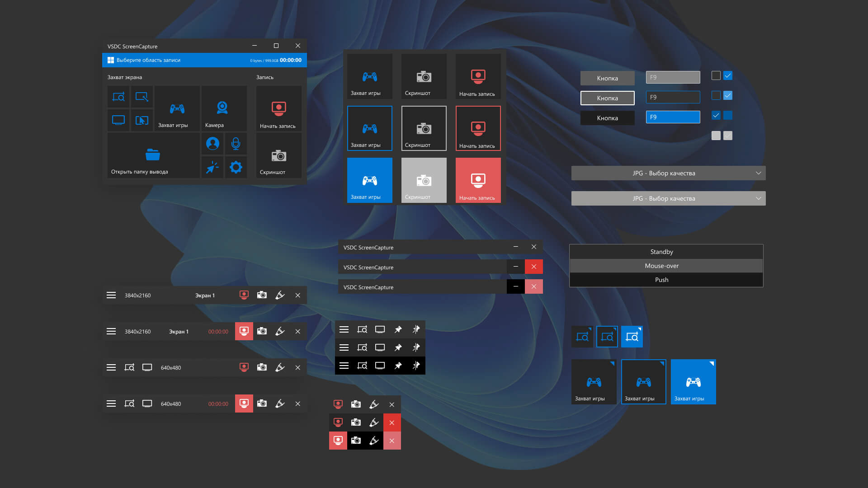This screenshot has height=488, width=868.
Task: Uncheck the checked blue checkbox beside the F9 field
Action: pyautogui.click(x=728, y=76)
